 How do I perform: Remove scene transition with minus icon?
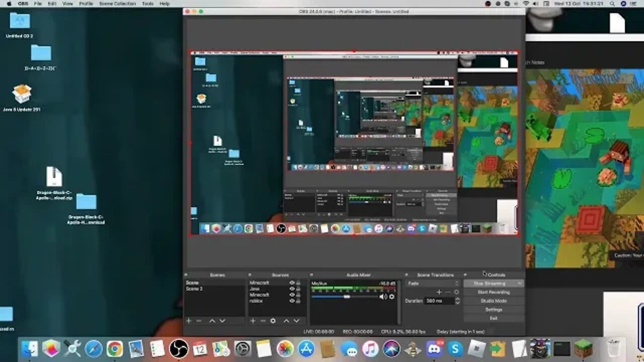coord(448,292)
